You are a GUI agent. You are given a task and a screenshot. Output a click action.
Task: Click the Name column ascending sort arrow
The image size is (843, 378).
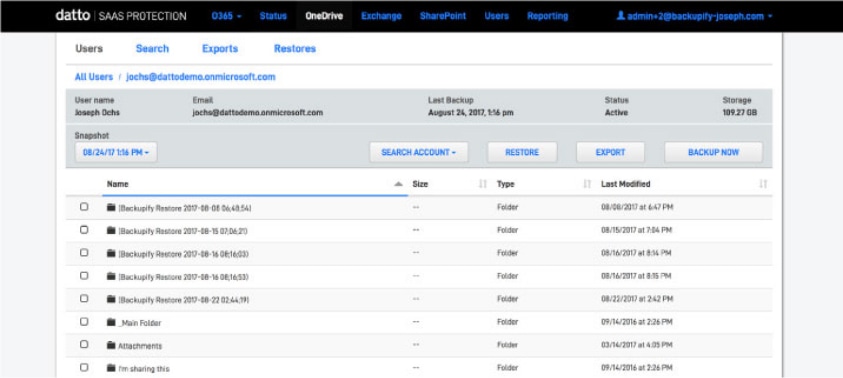click(x=398, y=184)
